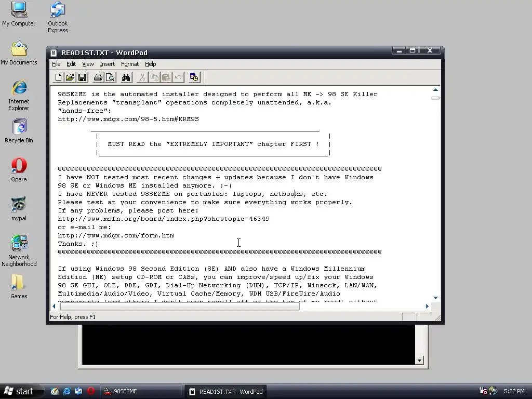Click the horizontal scrollbar left arrow
The width and height of the screenshot is (532, 399).
tap(54, 306)
